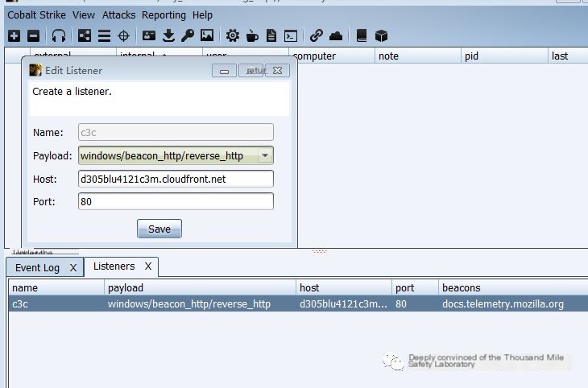Open the Reporting menu
Image resolution: width=588 pixels, height=388 pixels.
coord(164,15)
